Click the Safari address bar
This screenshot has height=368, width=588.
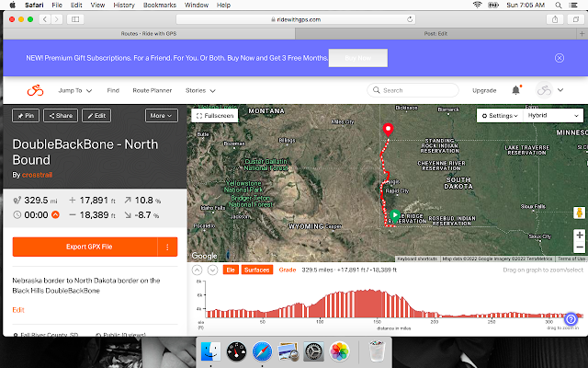point(296,19)
